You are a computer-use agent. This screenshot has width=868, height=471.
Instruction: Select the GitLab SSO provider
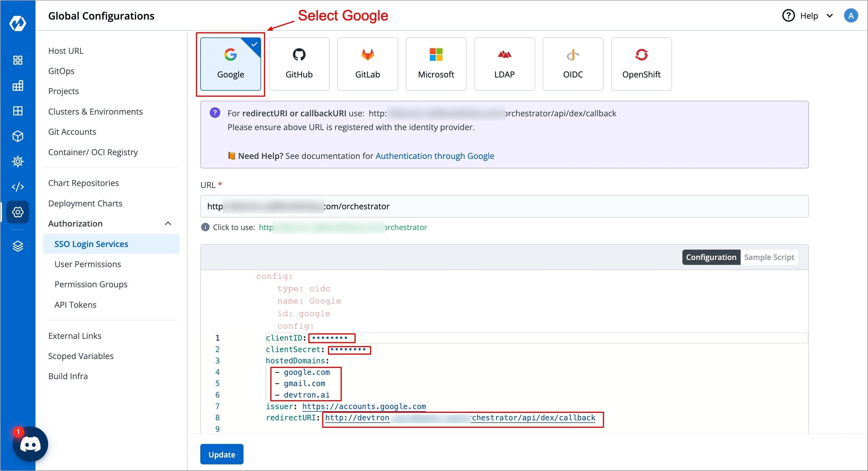click(367, 64)
